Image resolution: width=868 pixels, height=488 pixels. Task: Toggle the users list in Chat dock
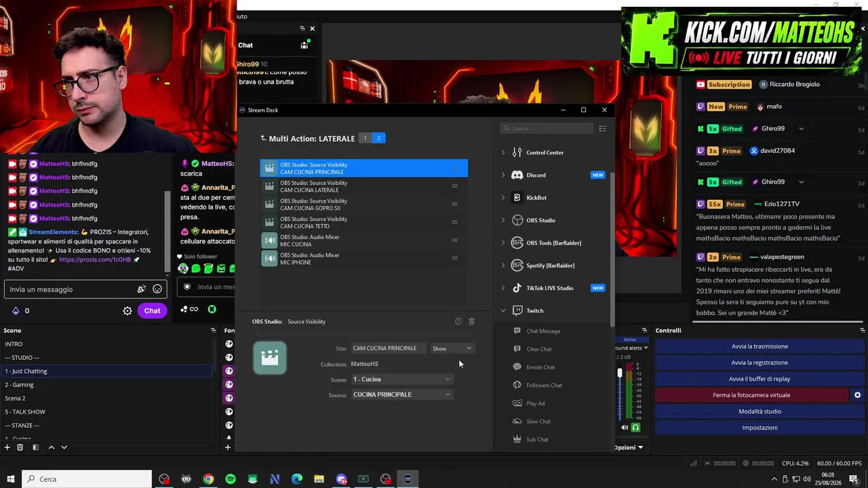coord(304,45)
